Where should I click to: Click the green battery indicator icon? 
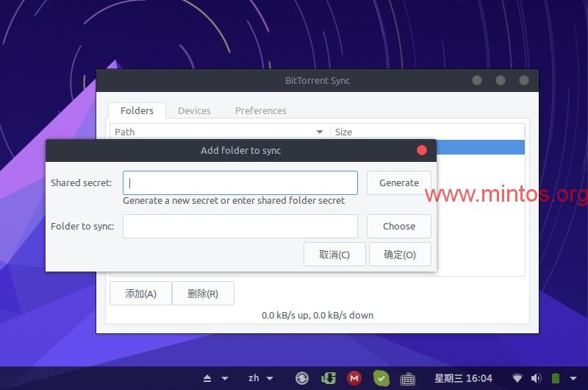pyautogui.click(x=556, y=378)
